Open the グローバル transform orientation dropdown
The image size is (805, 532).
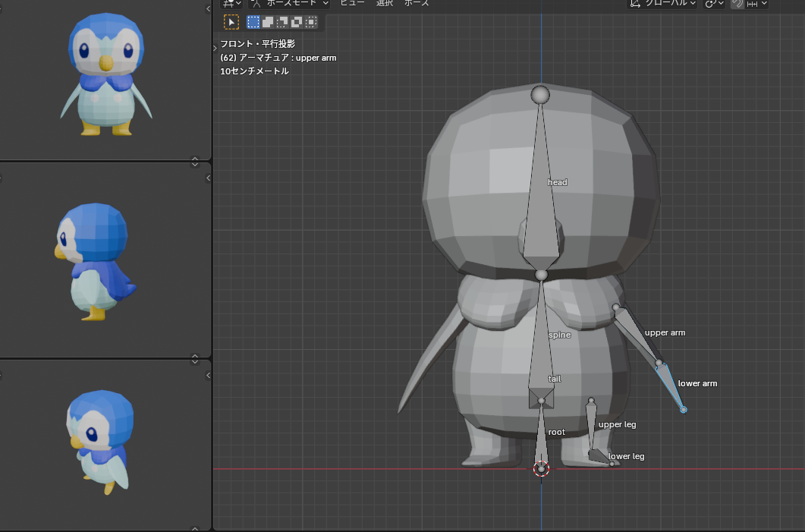pyautogui.click(x=662, y=3)
